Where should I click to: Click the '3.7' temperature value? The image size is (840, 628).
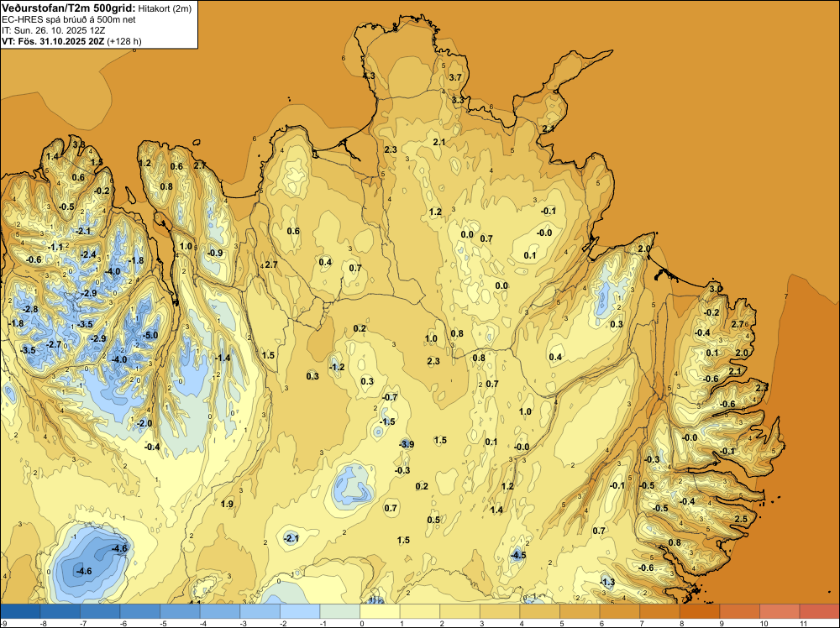click(x=454, y=77)
